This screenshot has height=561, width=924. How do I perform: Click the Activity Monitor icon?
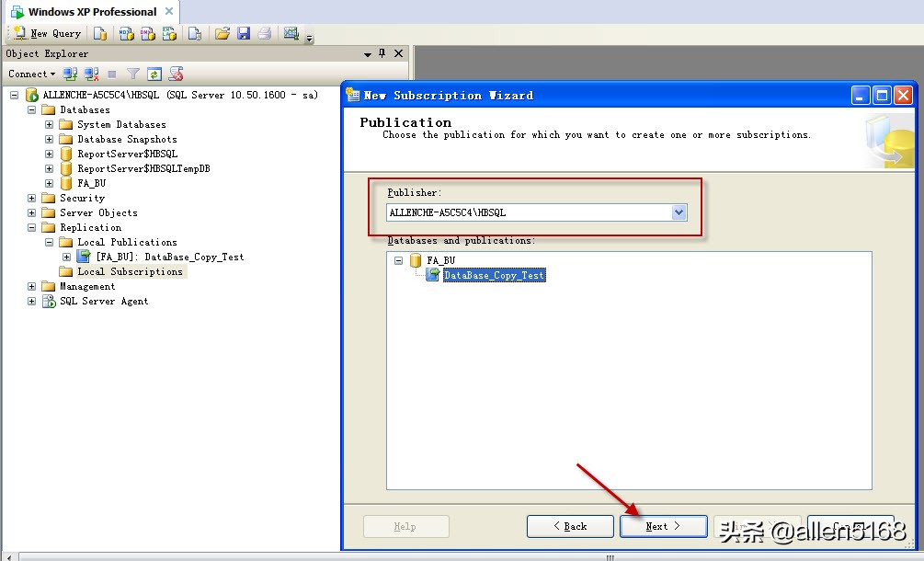(x=291, y=34)
